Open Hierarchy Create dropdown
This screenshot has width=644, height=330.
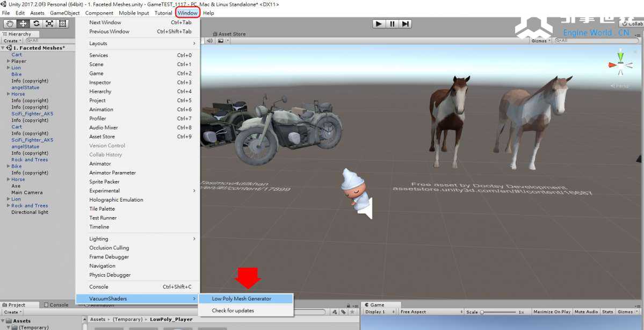(12, 41)
